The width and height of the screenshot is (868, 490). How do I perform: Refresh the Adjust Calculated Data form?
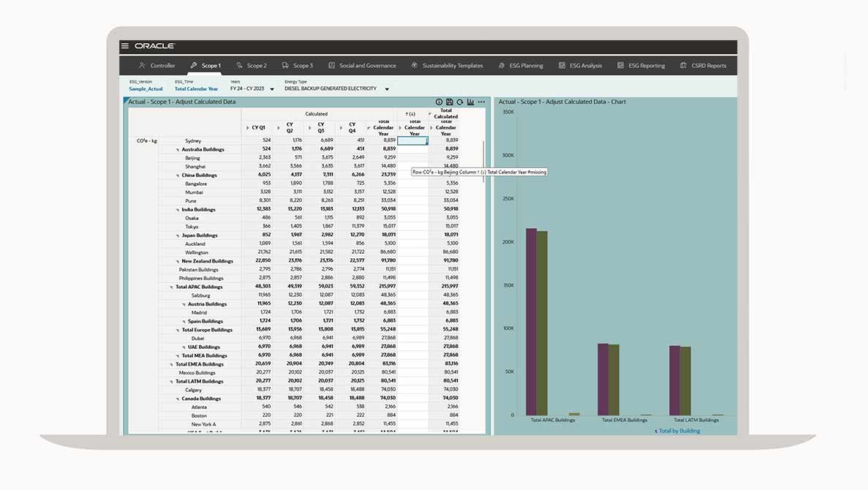coord(459,102)
